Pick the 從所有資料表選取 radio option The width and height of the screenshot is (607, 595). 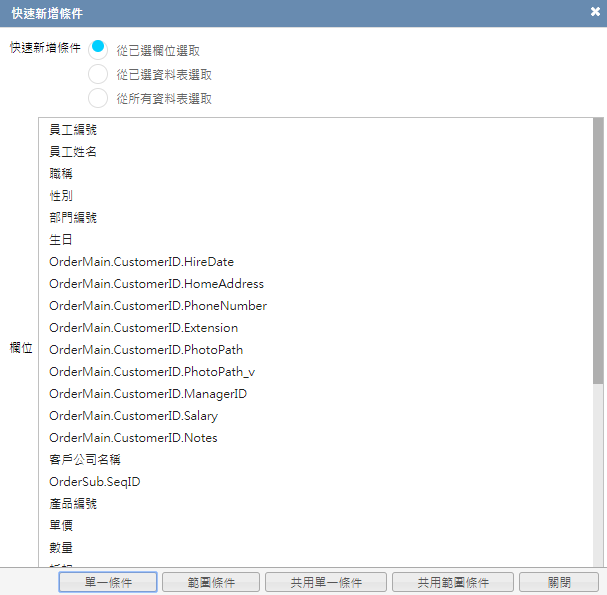pyautogui.click(x=98, y=98)
